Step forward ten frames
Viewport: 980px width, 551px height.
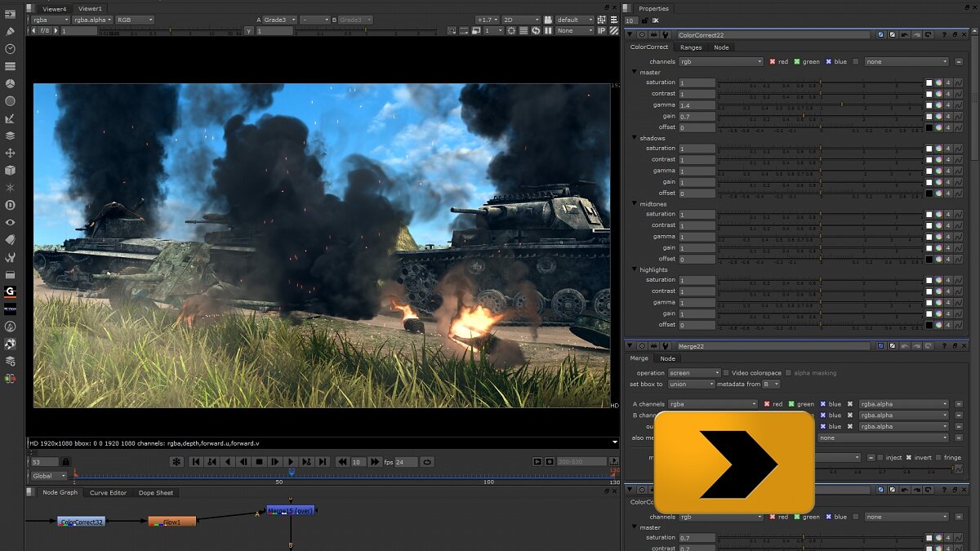point(375,462)
